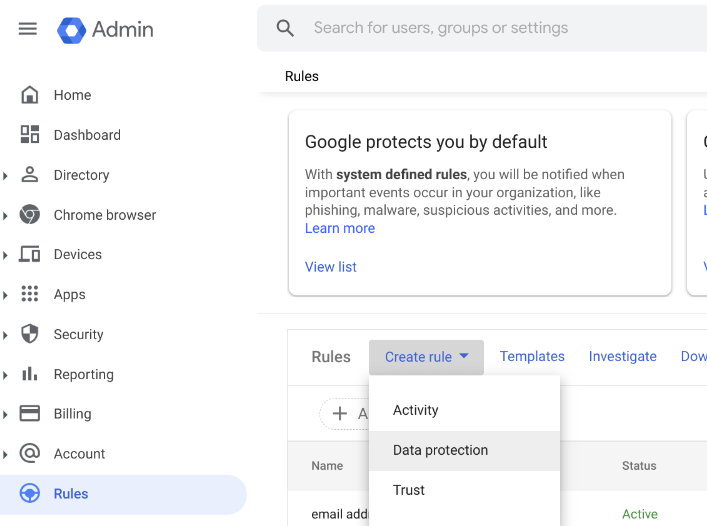Open the Investigate link
Viewport: 707px width, 526px height.
pos(622,356)
